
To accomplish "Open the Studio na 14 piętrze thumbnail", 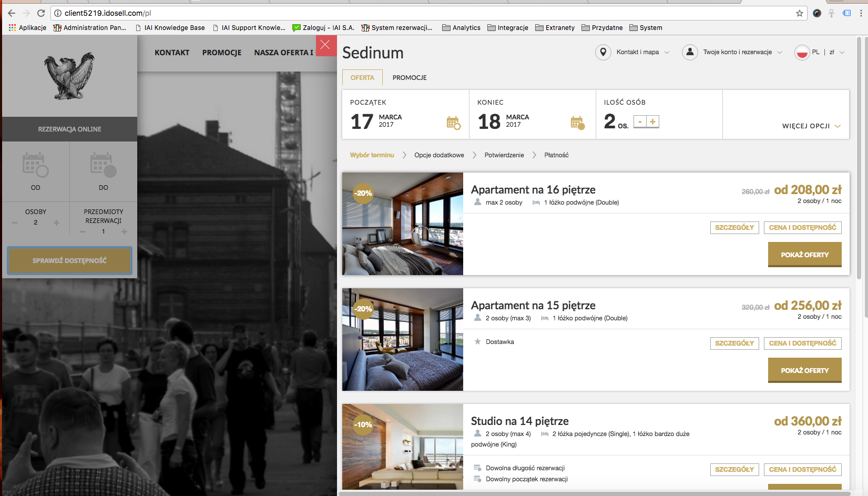I will click(402, 447).
